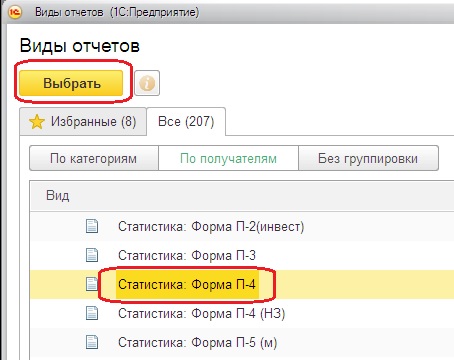Switch to Без группировки mode
Screen dimensions: 454x360
pos(368,158)
